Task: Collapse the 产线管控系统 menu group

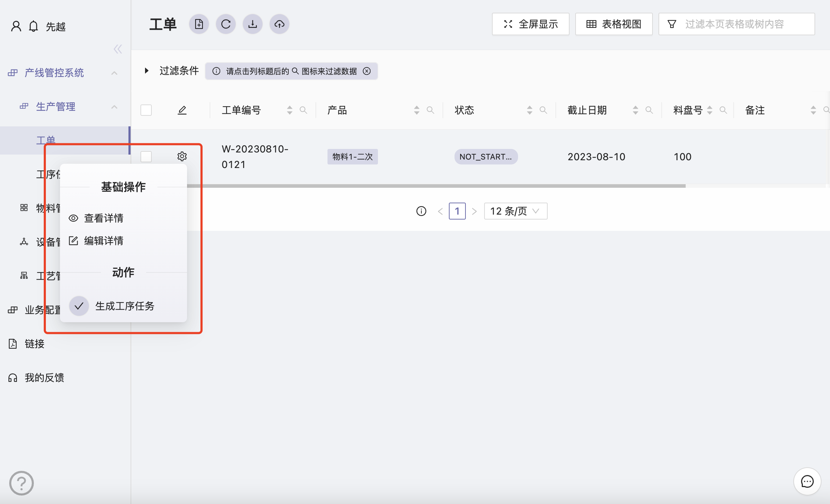Action: pyautogui.click(x=114, y=73)
